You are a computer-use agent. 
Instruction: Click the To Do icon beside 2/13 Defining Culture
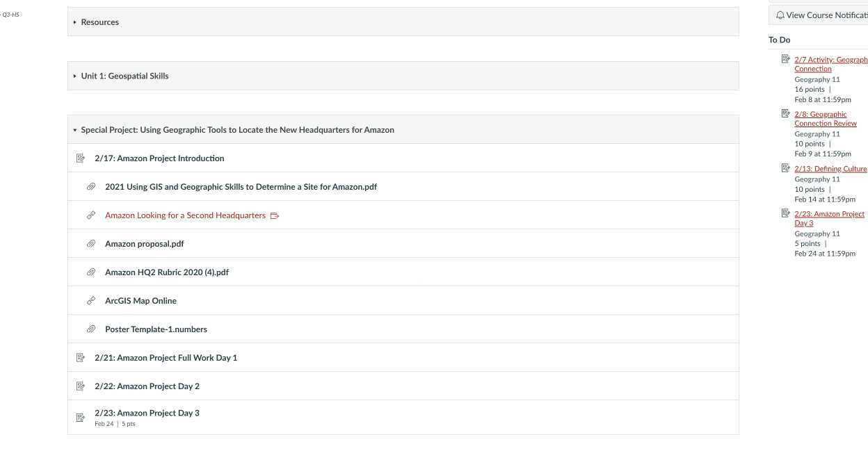786,168
